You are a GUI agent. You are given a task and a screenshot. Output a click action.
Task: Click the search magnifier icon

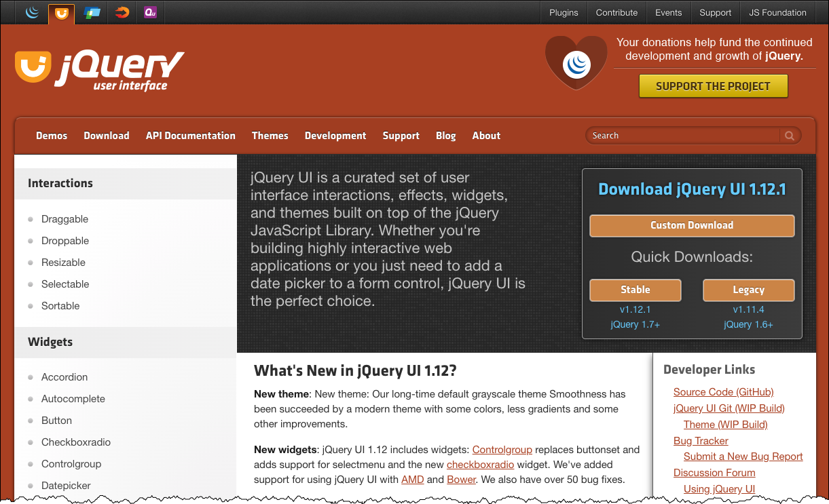pyautogui.click(x=790, y=136)
